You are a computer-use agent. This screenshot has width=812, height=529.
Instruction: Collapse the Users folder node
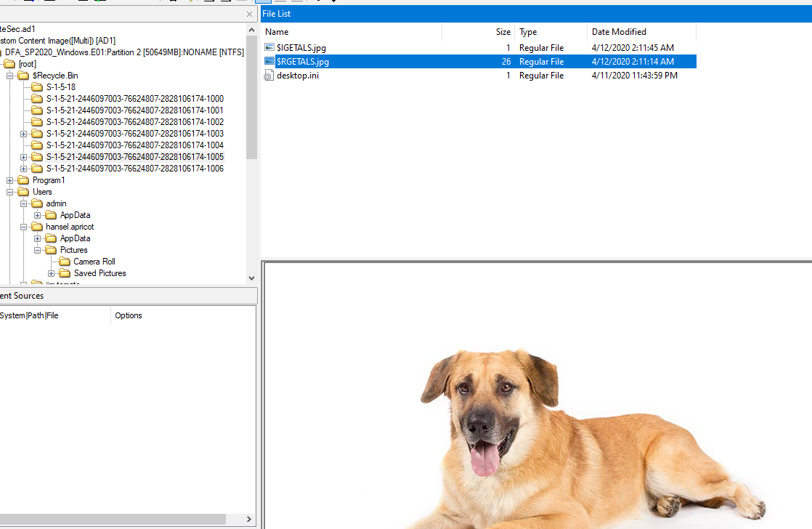(x=10, y=192)
